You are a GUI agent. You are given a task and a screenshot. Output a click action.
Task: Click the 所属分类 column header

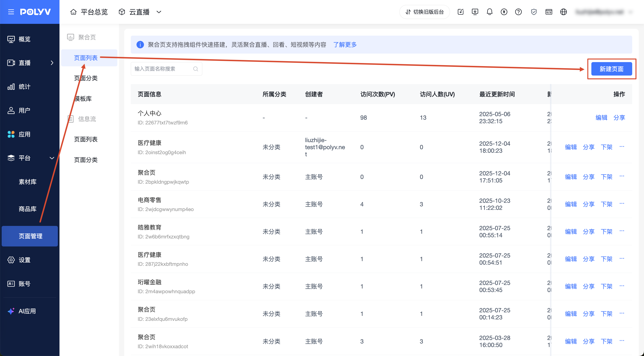(274, 94)
